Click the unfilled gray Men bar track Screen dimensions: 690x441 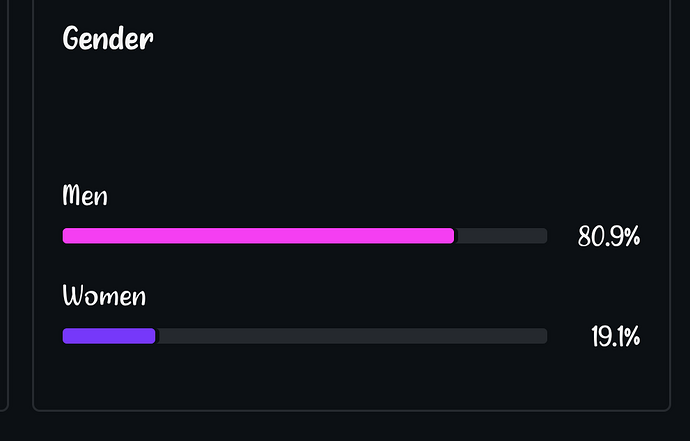pos(501,236)
